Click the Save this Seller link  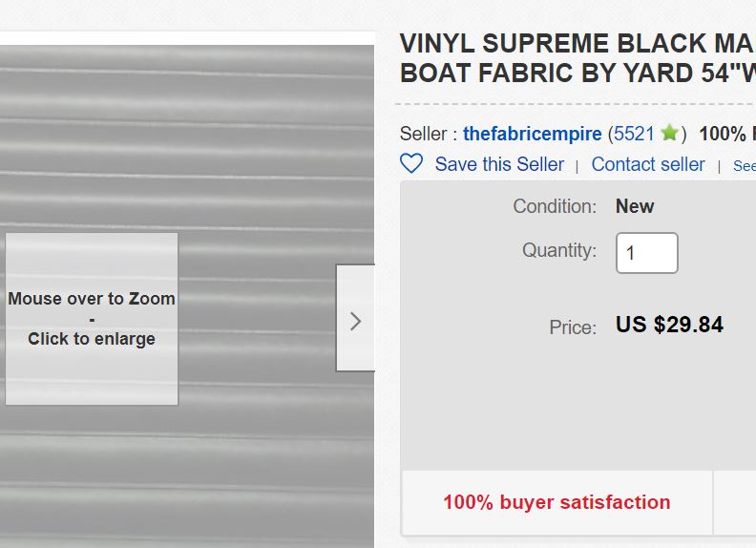coord(499,164)
